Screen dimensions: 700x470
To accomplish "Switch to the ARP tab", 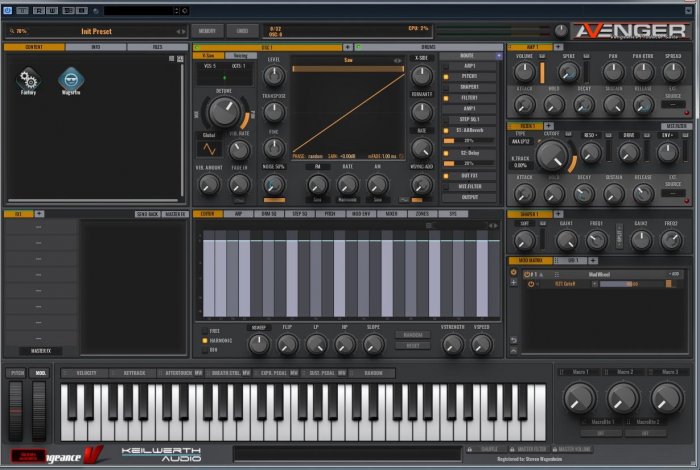I will 238,214.
